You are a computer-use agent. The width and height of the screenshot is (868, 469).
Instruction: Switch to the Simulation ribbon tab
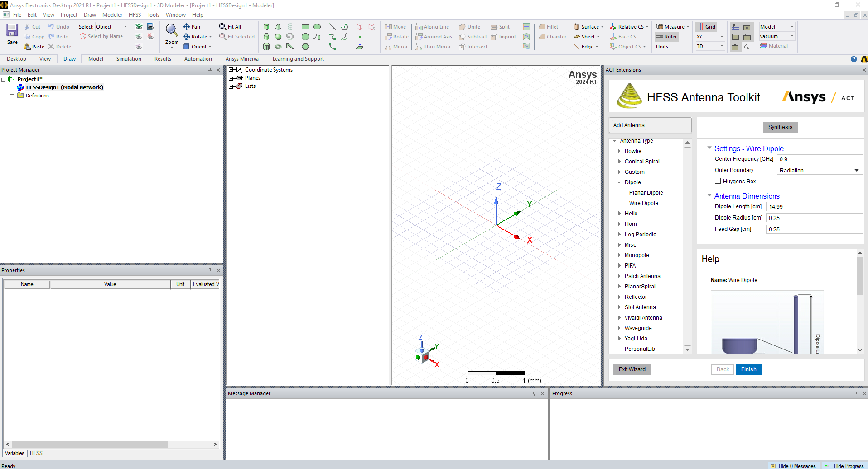[x=129, y=58]
